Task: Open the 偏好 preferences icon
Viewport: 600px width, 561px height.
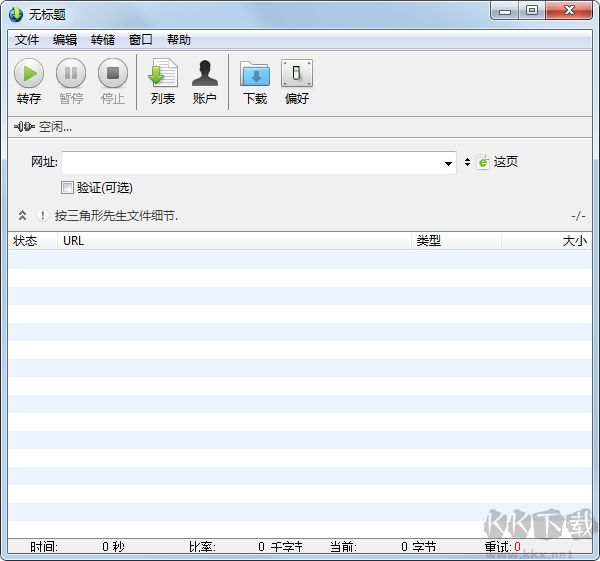Action: pos(297,73)
